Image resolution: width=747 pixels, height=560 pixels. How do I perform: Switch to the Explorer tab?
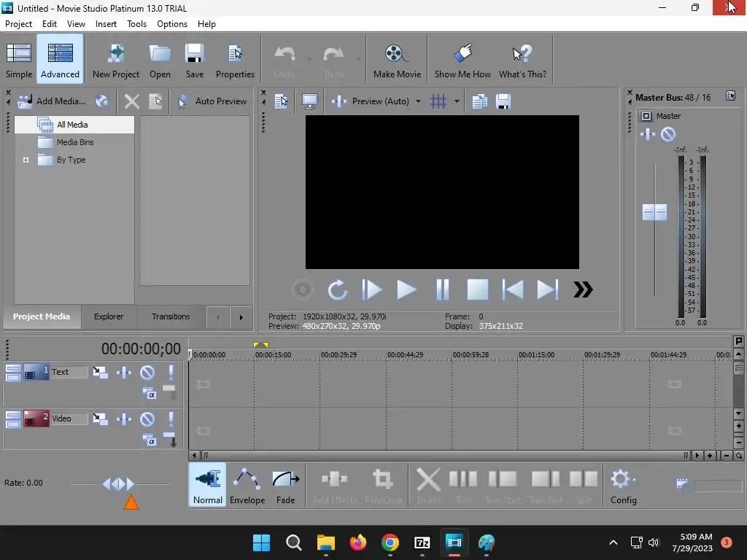[109, 316]
